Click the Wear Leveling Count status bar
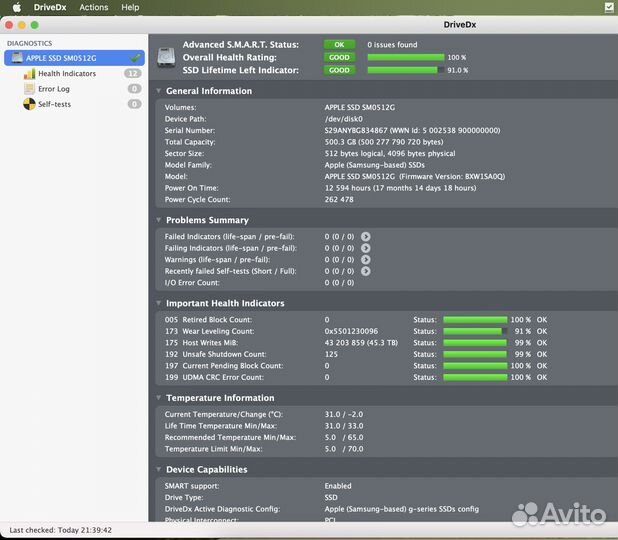 point(475,331)
